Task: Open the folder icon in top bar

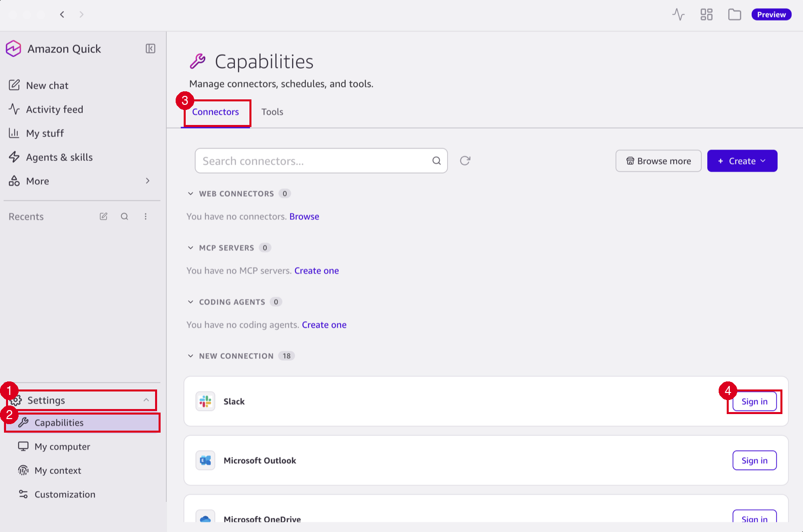Action: click(735, 15)
